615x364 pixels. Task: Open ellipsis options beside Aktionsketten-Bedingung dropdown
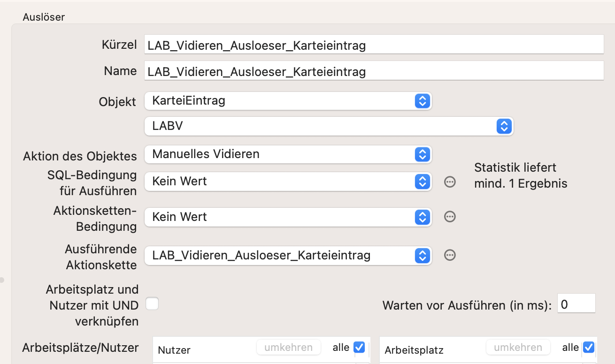click(450, 217)
